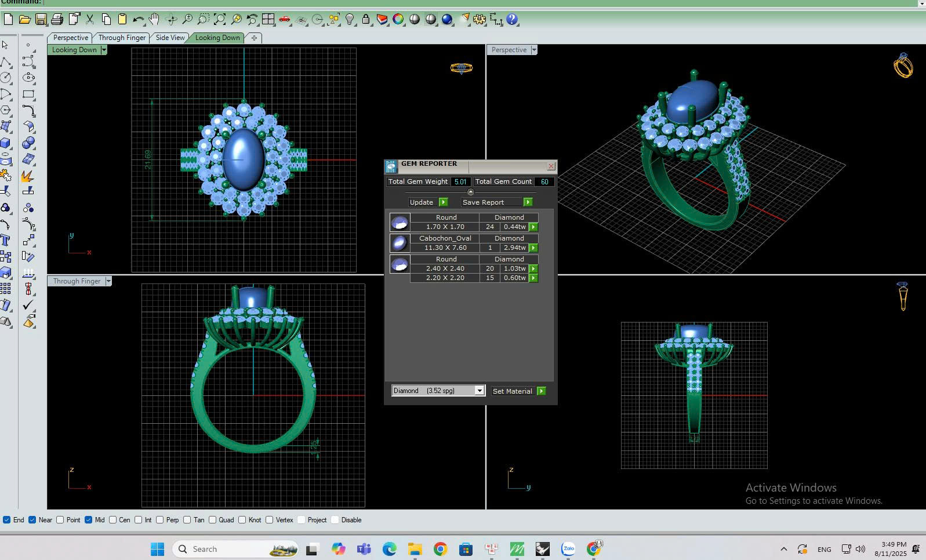926x560 pixels.
Task: Enable the Cen osnap checkbox
Action: click(x=113, y=520)
